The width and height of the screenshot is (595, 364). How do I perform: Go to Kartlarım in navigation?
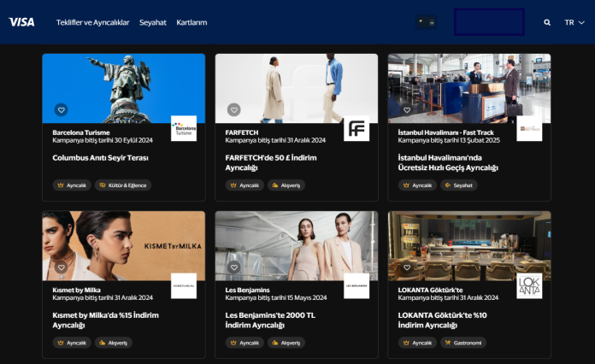191,22
